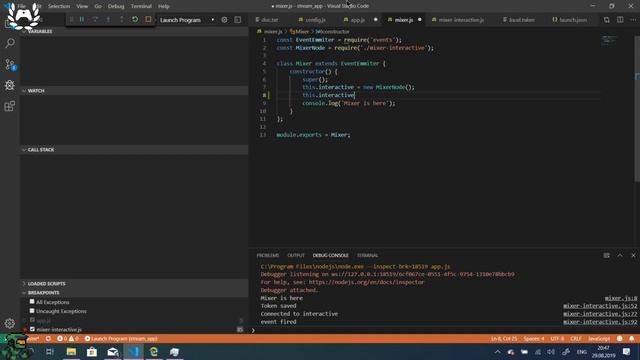Viewport: 640px width, 360px height.
Task: Expand the Loaded Scripts section
Action: (134, 284)
